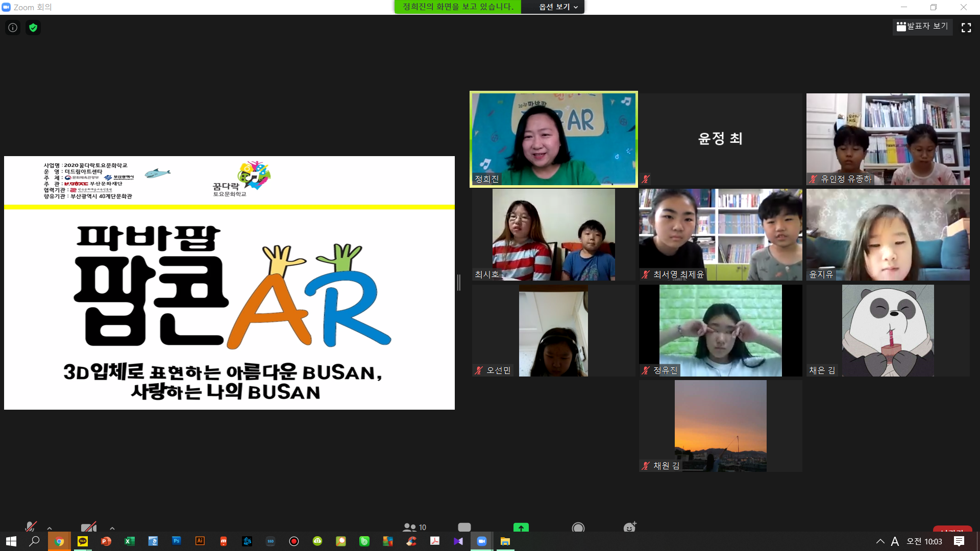Switch to speaker view (발표자 보기)
Image resolution: width=980 pixels, height=551 pixels.
pyautogui.click(x=922, y=27)
